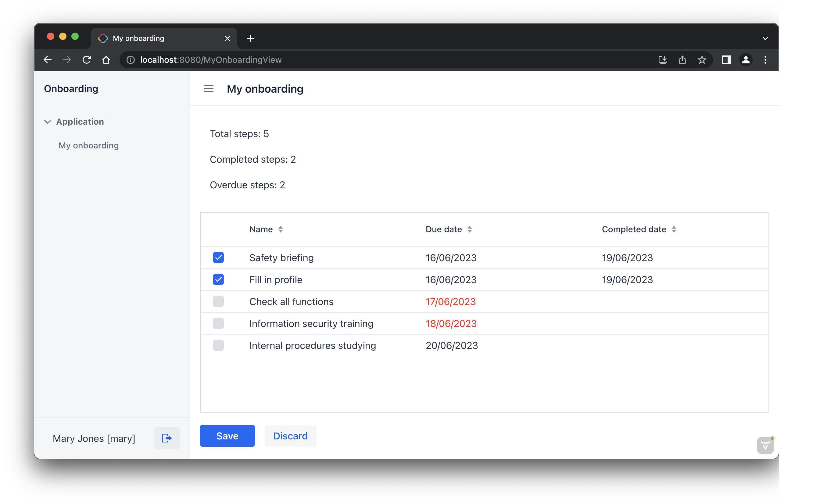Select the My onboarding tab
Viewport: 813px width, 504px height.
88,145
